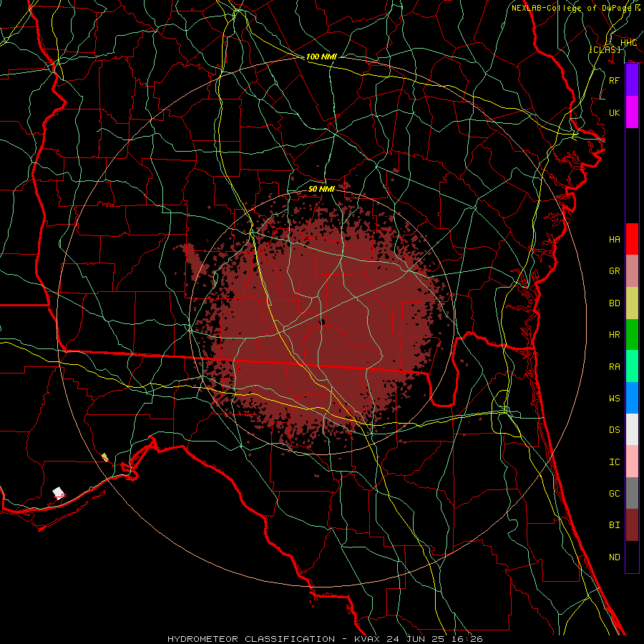The image size is (644, 644).
Task: Click the HA legend label
Action: (614, 239)
